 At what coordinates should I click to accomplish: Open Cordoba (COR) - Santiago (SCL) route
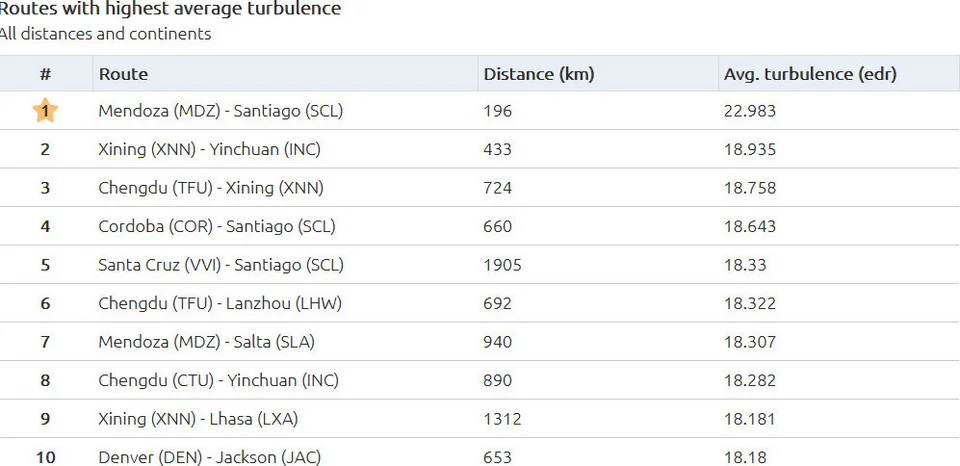pyautogui.click(x=217, y=227)
